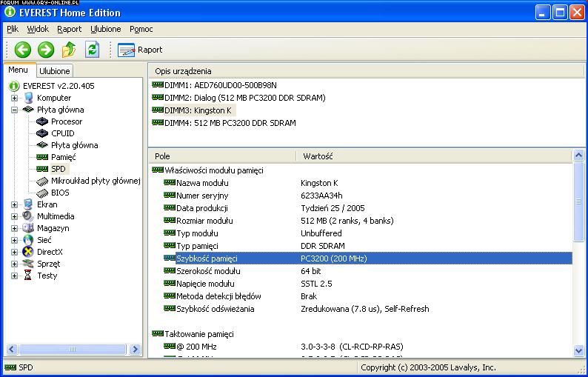Click details list scroll up arrow

(x=578, y=156)
